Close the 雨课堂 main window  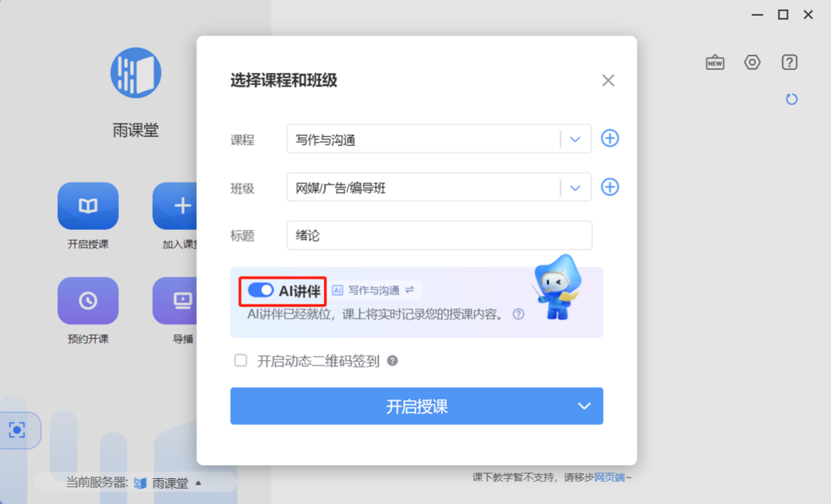pyautogui.click(x=808, y=15)
